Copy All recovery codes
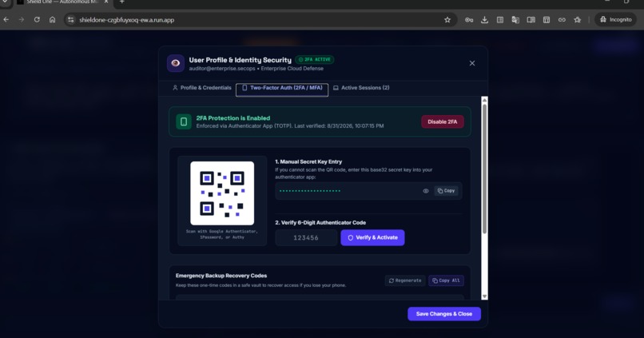 (446, 280)
